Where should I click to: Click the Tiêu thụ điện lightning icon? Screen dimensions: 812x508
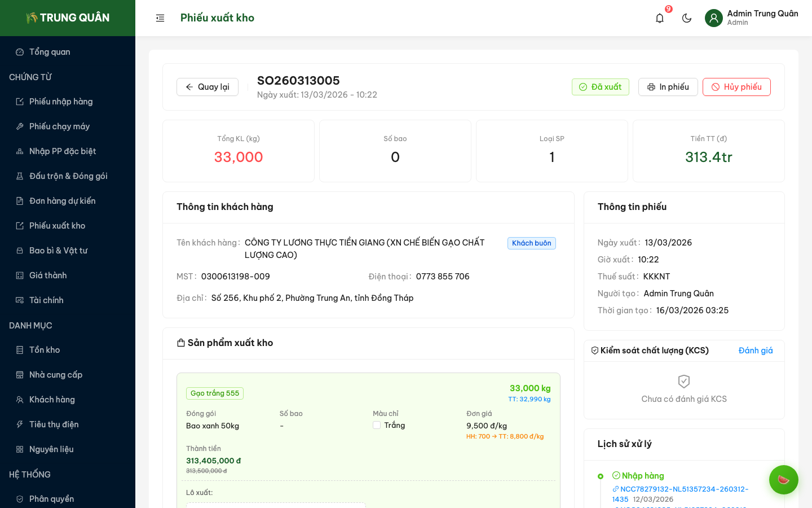[20, 424]
